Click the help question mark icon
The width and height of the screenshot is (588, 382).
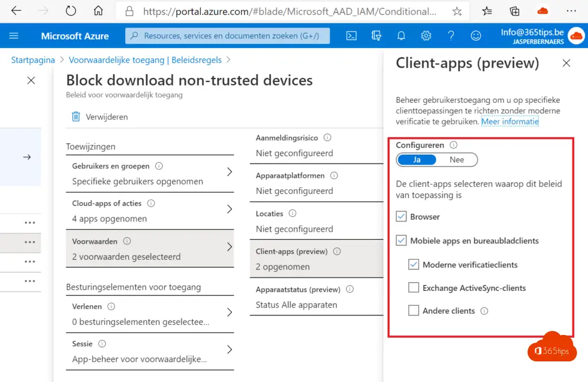coord(451,36)
